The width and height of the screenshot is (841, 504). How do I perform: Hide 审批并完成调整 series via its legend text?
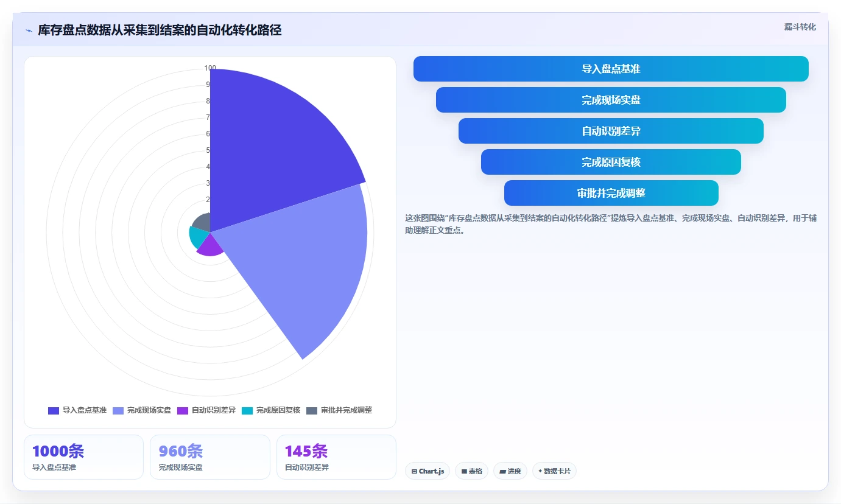(347, 410)
